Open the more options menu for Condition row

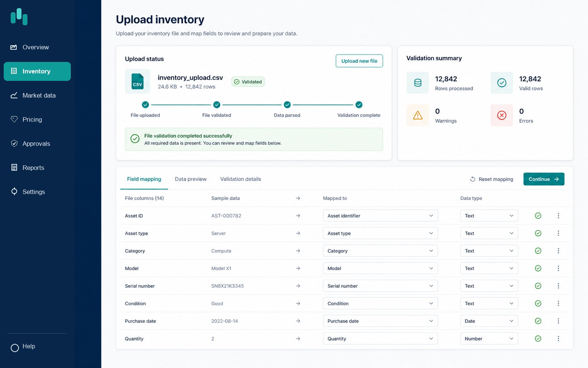coord(558,303)
